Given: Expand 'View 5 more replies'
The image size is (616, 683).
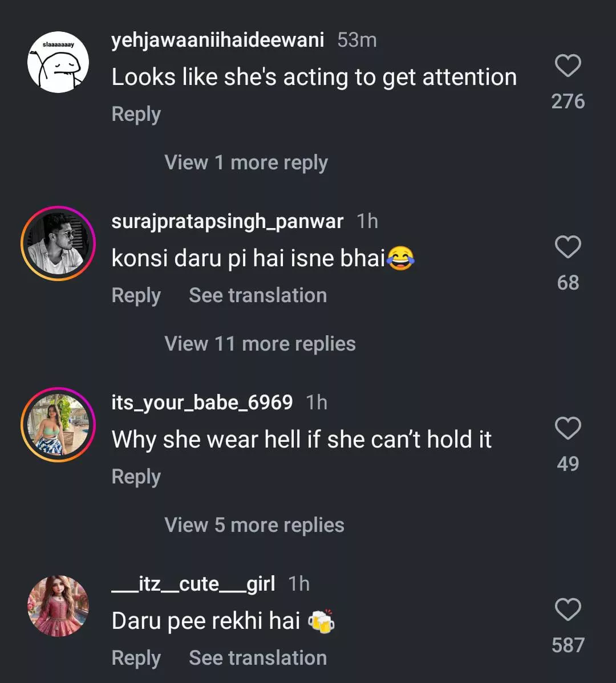Looking at the screenshot, I should click(254, 525).
